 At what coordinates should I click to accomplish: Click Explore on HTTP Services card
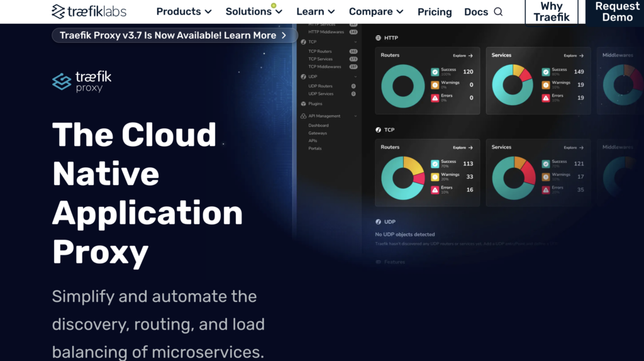[574, 55]
